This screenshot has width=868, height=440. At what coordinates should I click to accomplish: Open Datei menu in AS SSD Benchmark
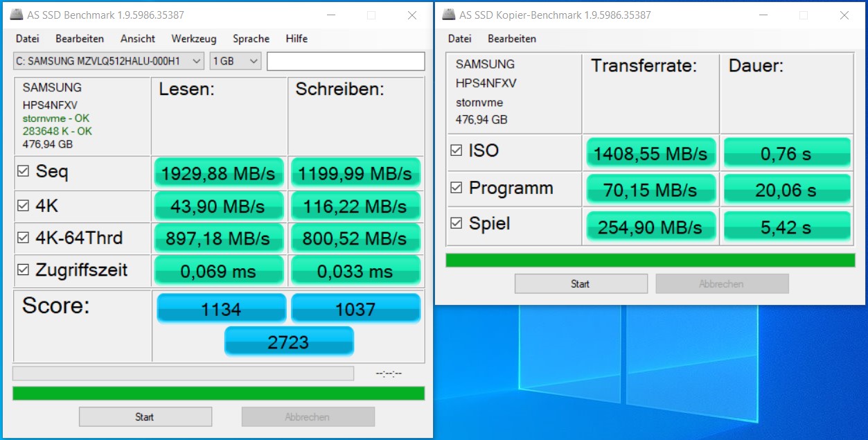28,39
